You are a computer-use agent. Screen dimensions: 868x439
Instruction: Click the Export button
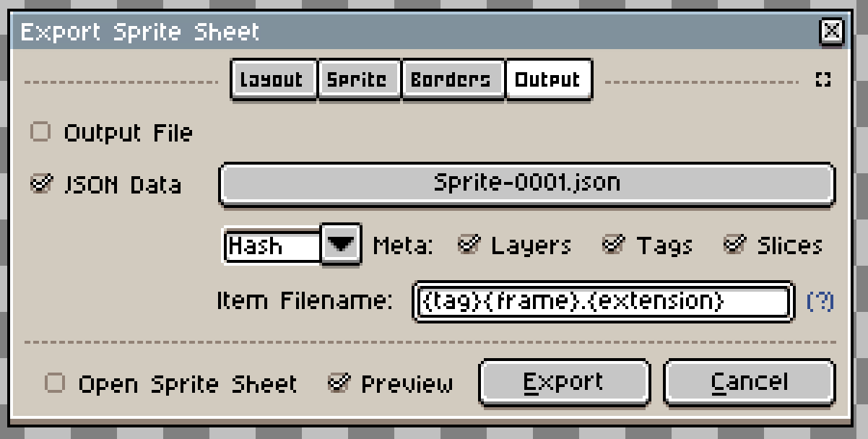click(564, 382)
